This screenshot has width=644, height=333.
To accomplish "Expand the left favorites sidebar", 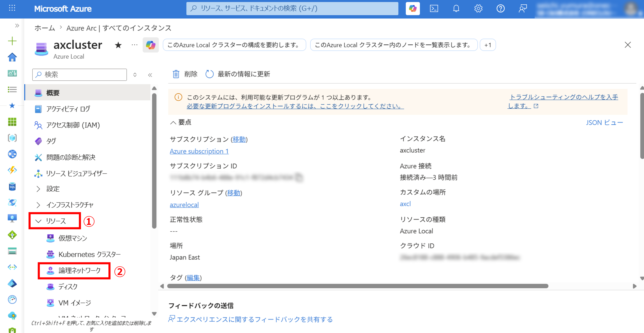I will (17, 25).
